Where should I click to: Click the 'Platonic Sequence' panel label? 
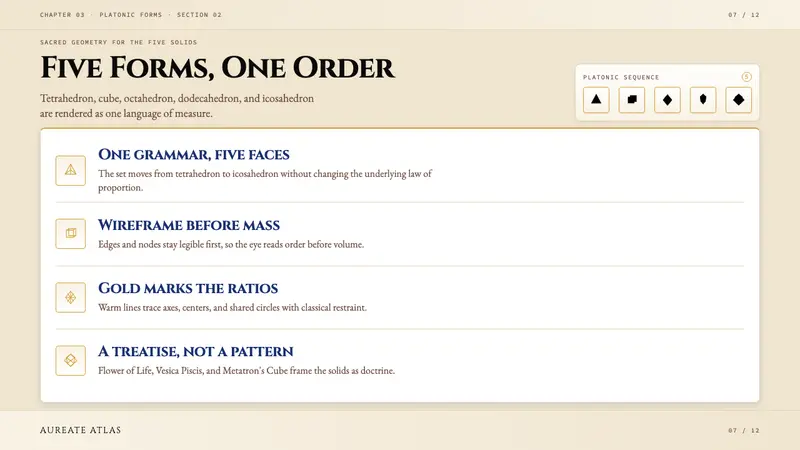tap(621, 78)
